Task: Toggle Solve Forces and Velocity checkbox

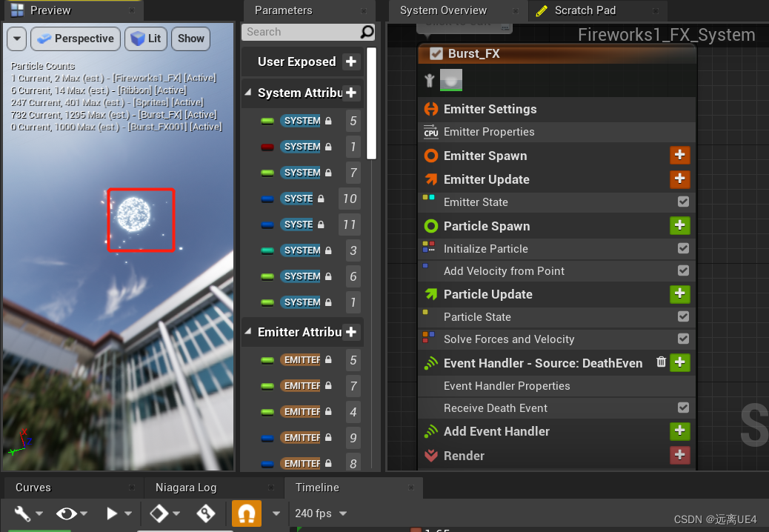Action: (x=683, y=339)
